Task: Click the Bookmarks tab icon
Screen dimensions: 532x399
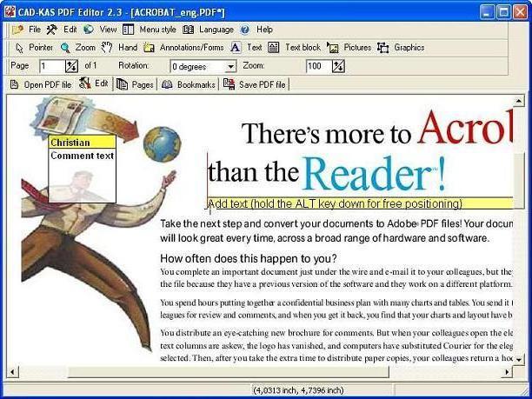Action: [x=167, y=84]
